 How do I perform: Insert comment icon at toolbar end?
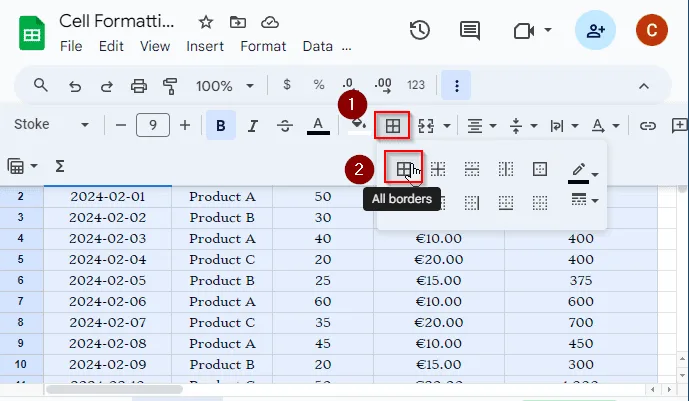(679, 126)
